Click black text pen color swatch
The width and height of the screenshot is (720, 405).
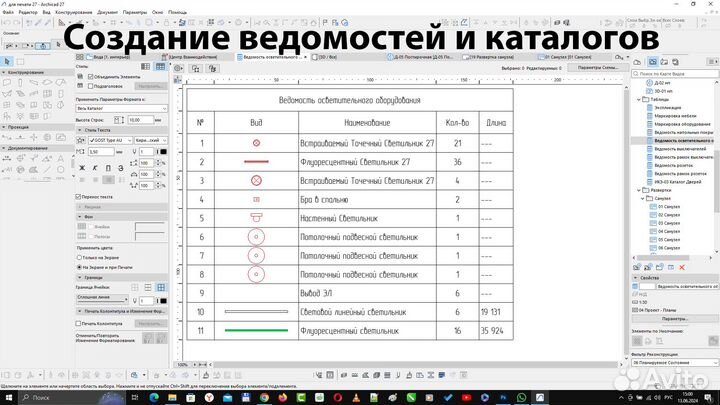(x=163, y=152)
